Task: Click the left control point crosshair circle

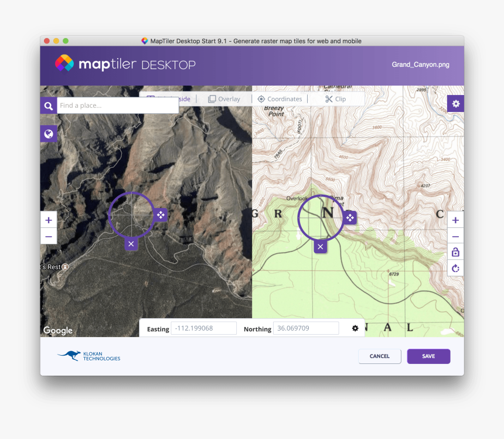Action: [131, 215]
